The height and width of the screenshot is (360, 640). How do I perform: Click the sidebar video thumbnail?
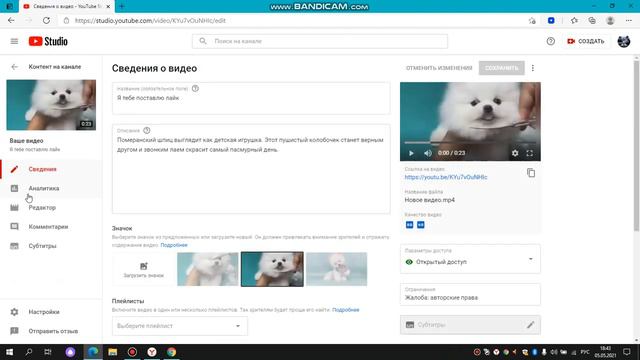pos(51,105)
